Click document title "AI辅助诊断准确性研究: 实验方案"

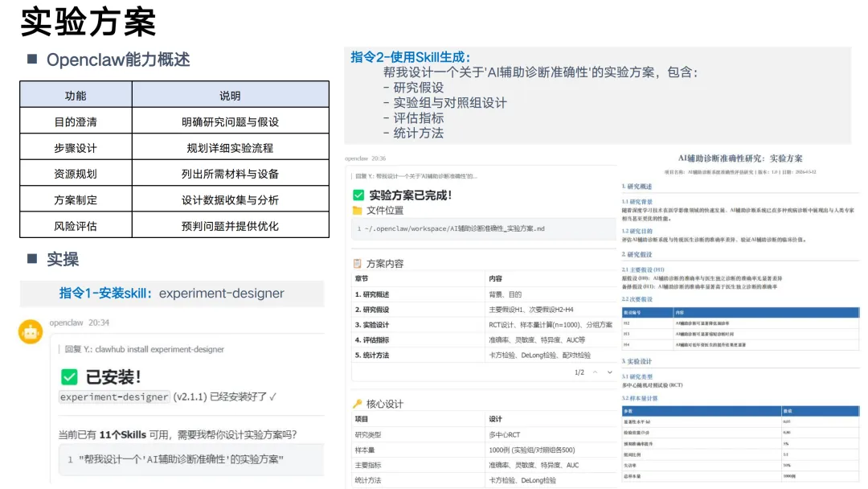(740, 158)
